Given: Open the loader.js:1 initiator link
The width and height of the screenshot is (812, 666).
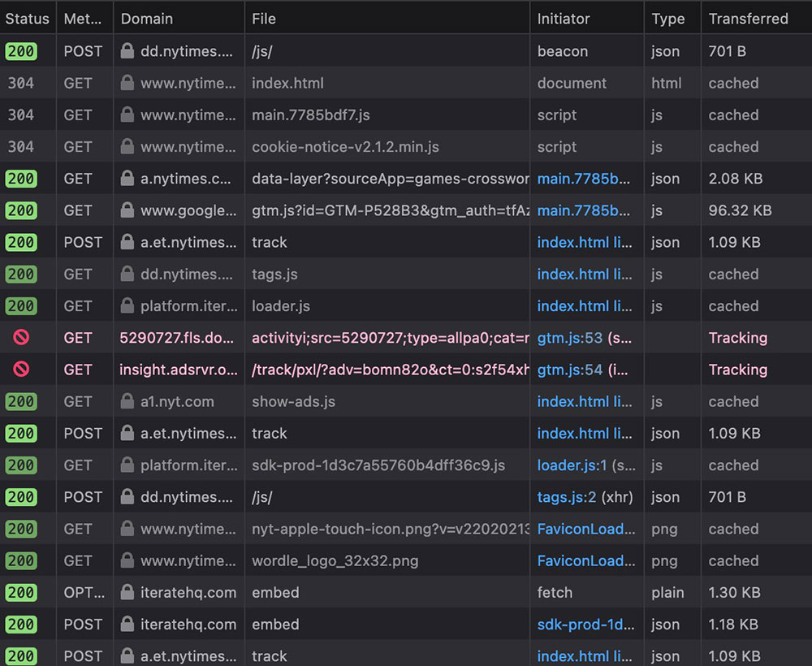Looking at the screenshot, I should (572, 465).
